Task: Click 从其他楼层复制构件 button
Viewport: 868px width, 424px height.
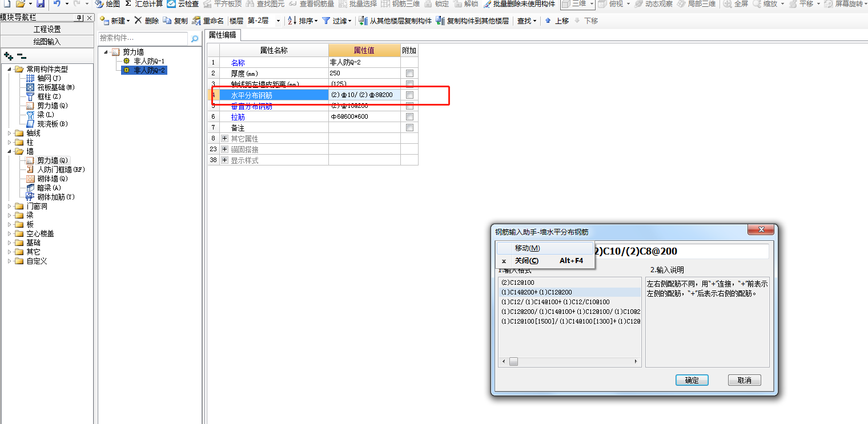Action: (396, 21)
